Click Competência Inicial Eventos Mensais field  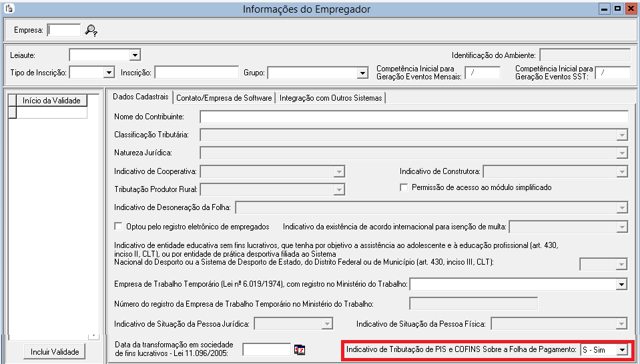point(482,73)
